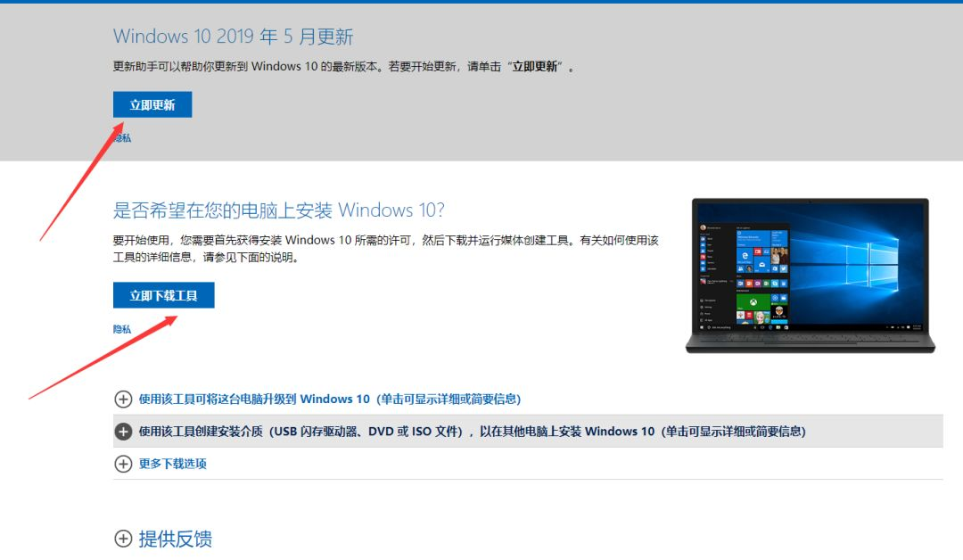The image size is (963, 560).
Task: Expand plus icon for 创建安装介质 section
Action: pos(123,432)
